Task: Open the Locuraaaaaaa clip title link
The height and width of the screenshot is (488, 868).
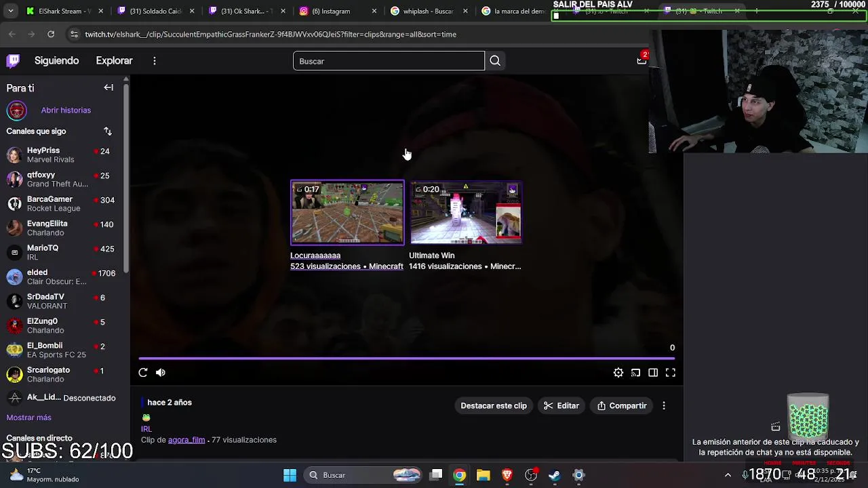Action: (315, 256)
